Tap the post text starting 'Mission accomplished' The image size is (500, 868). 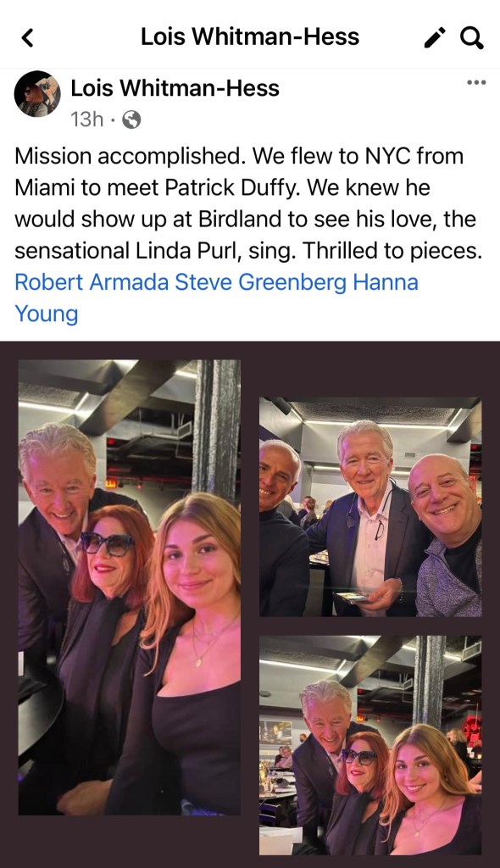tap(248, 203)
